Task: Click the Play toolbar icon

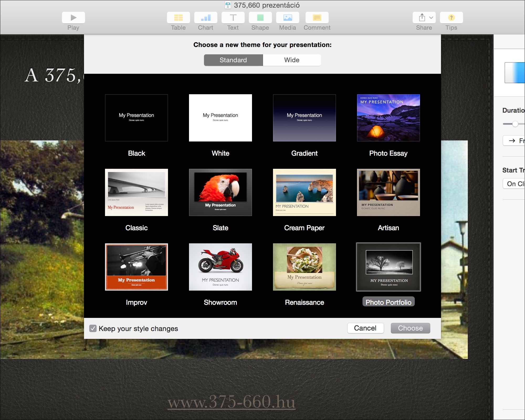Action: point(73,18)
